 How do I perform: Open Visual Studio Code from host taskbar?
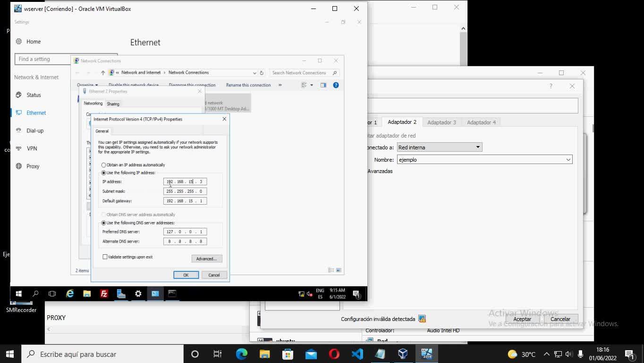click(357, 354)
